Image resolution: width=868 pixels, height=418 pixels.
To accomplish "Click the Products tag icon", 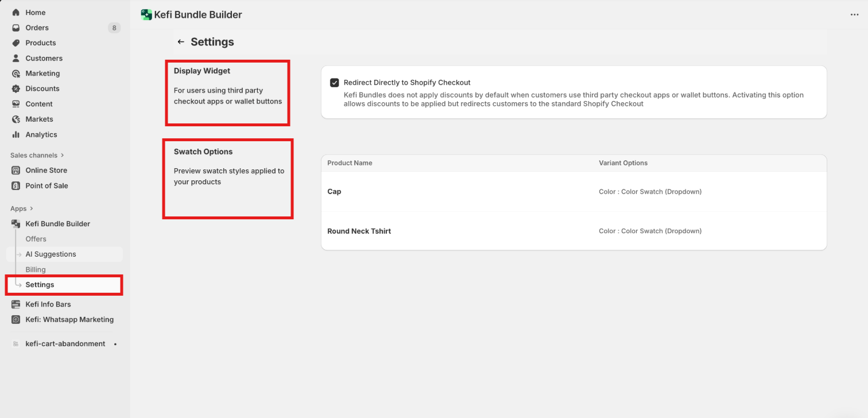I will click(x=16, y=43).
